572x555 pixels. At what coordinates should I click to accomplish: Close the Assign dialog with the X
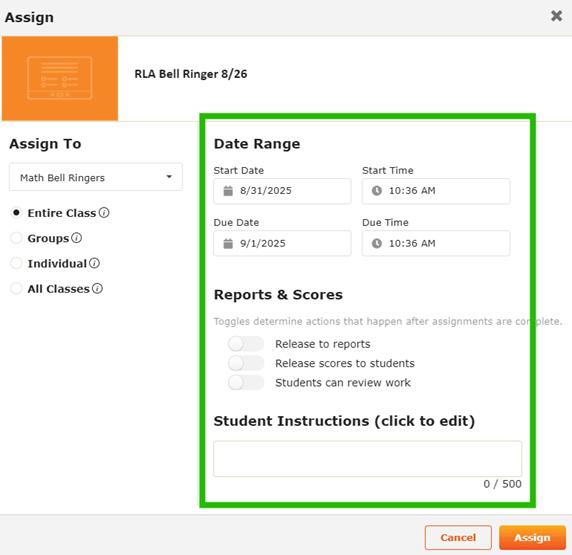556,16
